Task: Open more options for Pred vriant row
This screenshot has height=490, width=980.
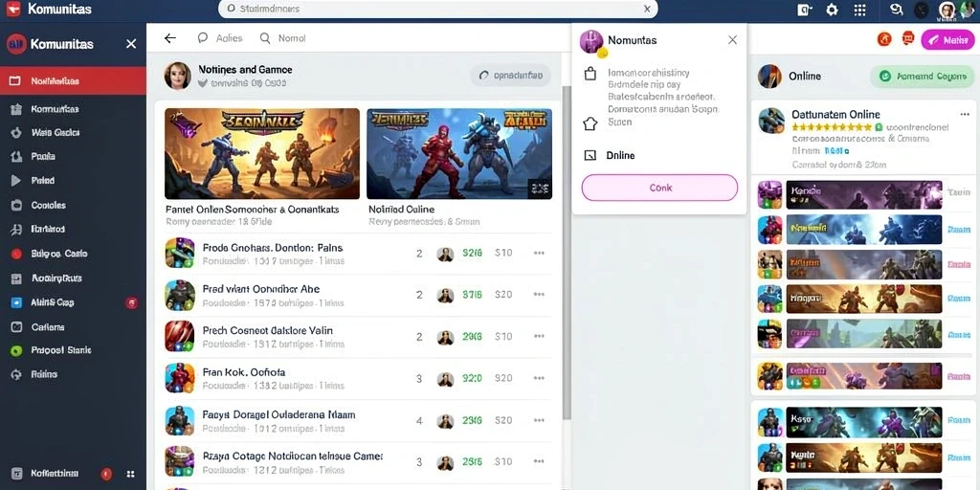Action: pos(539,295)
